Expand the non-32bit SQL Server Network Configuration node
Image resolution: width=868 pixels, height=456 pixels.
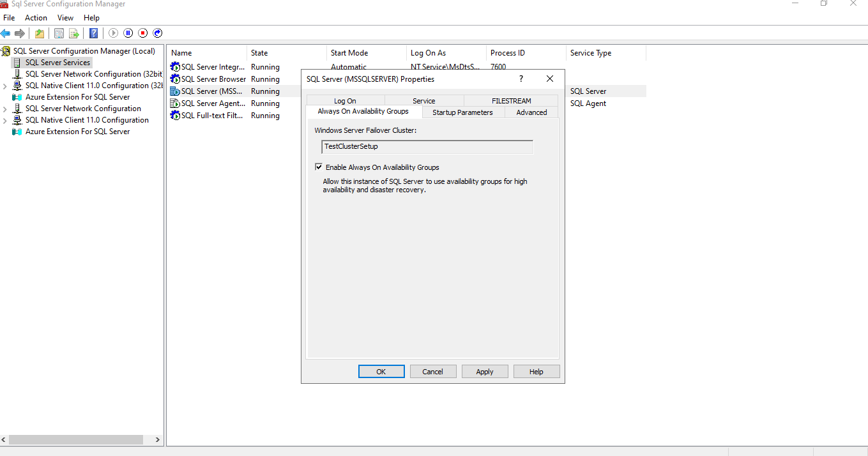point(5,109)
